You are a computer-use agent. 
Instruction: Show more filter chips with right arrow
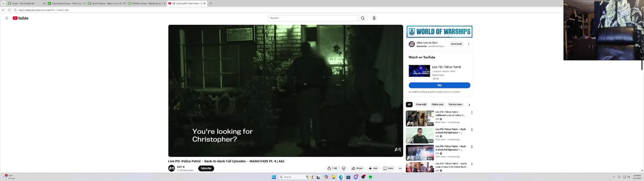pos(469,105)
